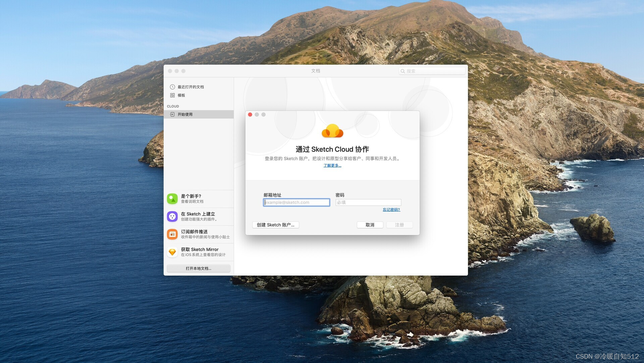Open the 是个新手? help documentation entry
This screenshot has height=363, width=644.
pos(199,199)
